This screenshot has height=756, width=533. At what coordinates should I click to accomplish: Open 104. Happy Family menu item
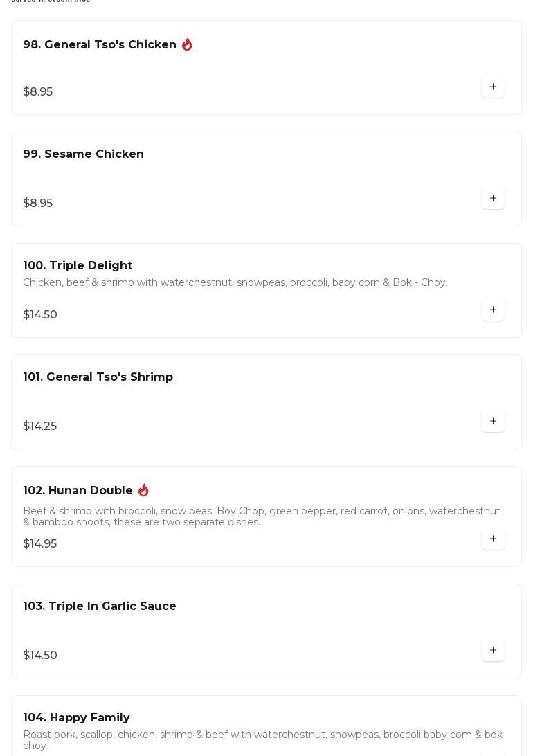tap(76, 718)
